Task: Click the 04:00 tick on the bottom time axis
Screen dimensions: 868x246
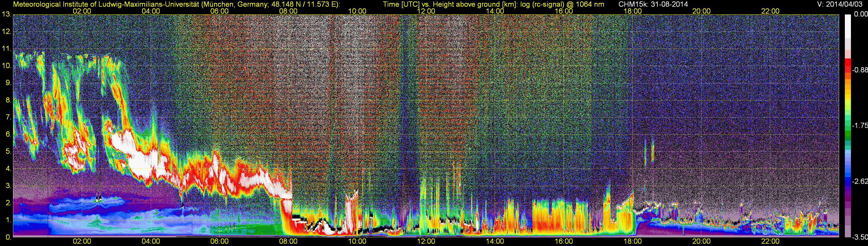Action: [x=151, y=241]
